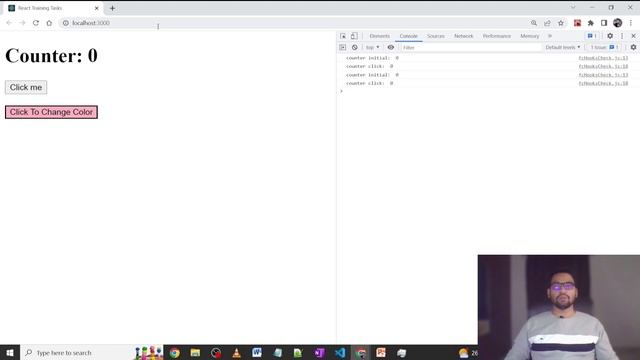Open DevTools settings gear

[610, 36]
